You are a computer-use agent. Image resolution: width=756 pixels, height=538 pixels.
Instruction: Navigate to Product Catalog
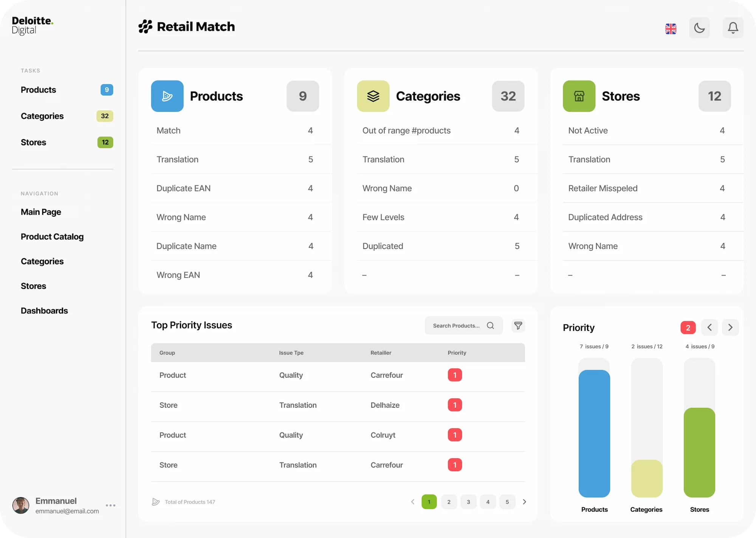coord(52,237)
